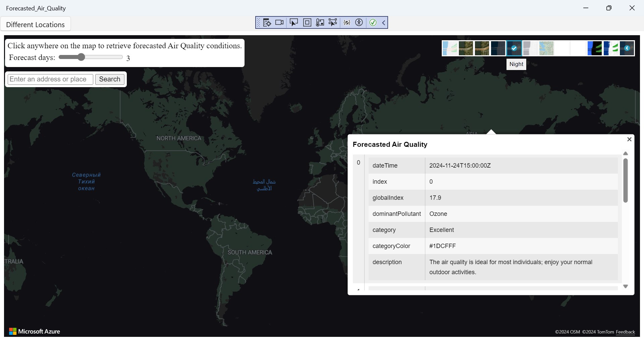This screenshot has width=644, height=362.
Task: Click the Live Visual Tree icon in debug toolbar
Action: pos(267,22)
